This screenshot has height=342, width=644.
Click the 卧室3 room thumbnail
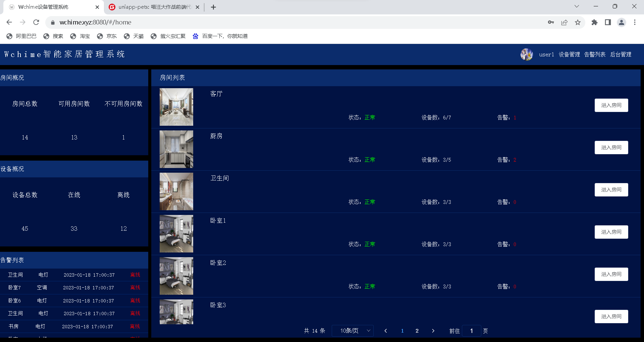click(x=176, y=312)
